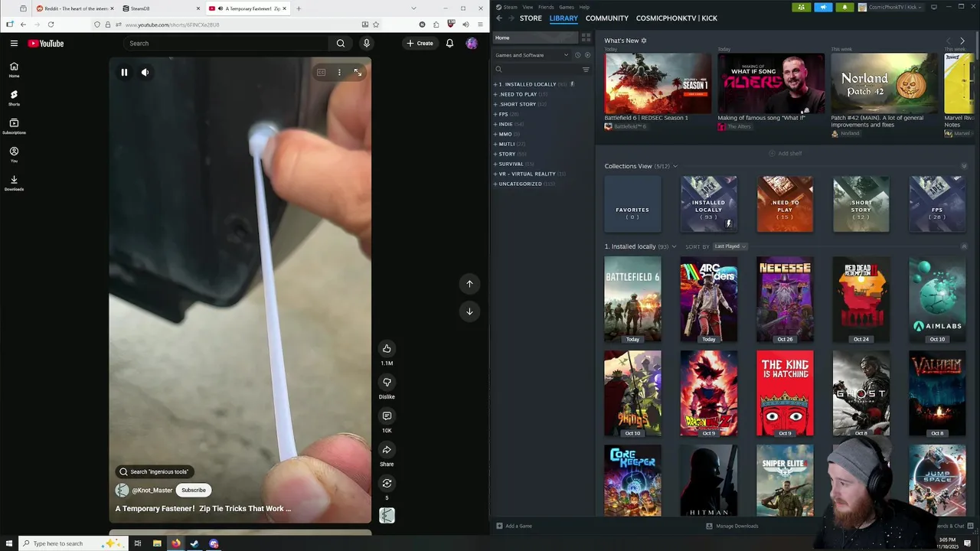This screenshot has width=980, height=551.
Task: Open the Steam announcements megaphone button
Action: click(x=823, y=7)
